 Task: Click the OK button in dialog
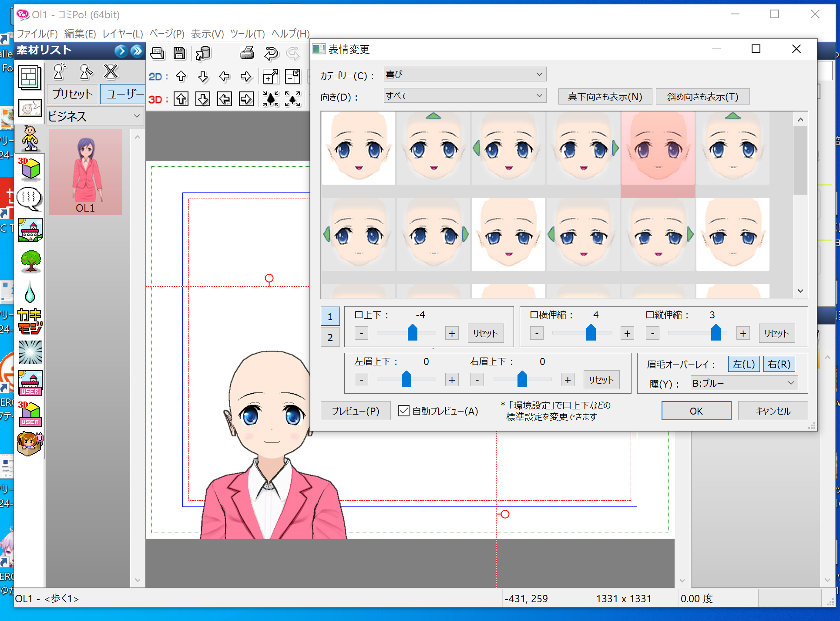[696, 411]
